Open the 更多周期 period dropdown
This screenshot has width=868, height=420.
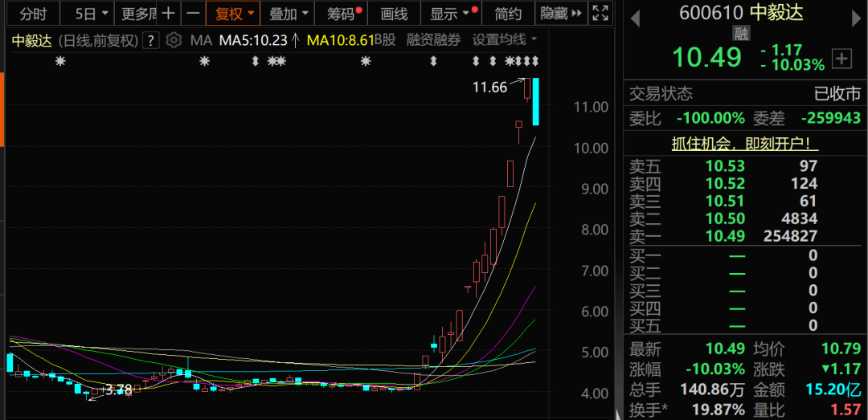(136, 14)
